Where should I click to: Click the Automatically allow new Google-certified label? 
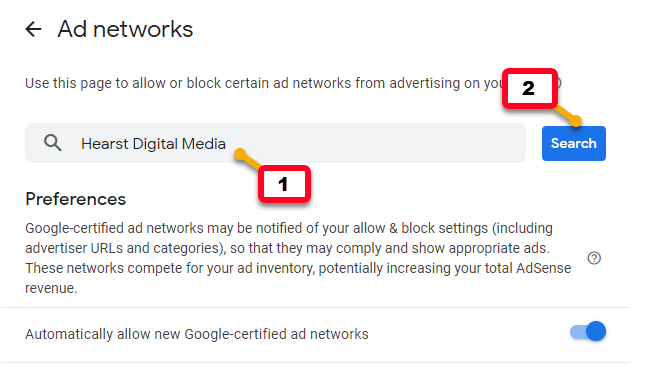pyautogui.click(x=197, y=334)
